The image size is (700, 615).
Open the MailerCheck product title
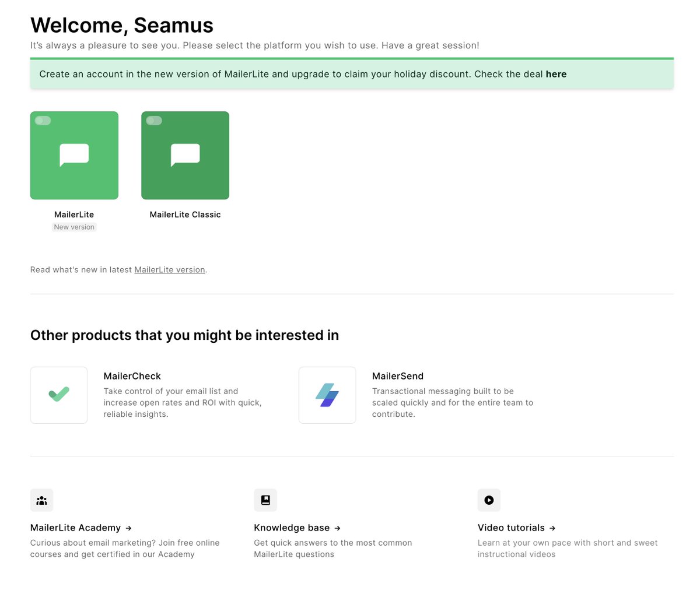pos(132,376)
